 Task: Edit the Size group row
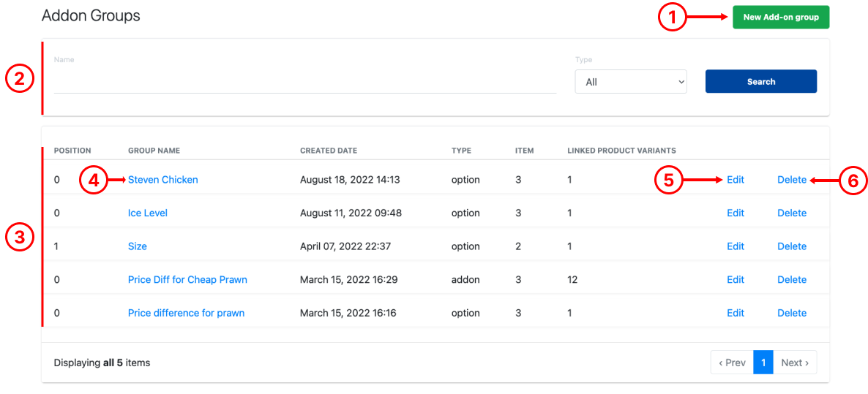point(735,246)
